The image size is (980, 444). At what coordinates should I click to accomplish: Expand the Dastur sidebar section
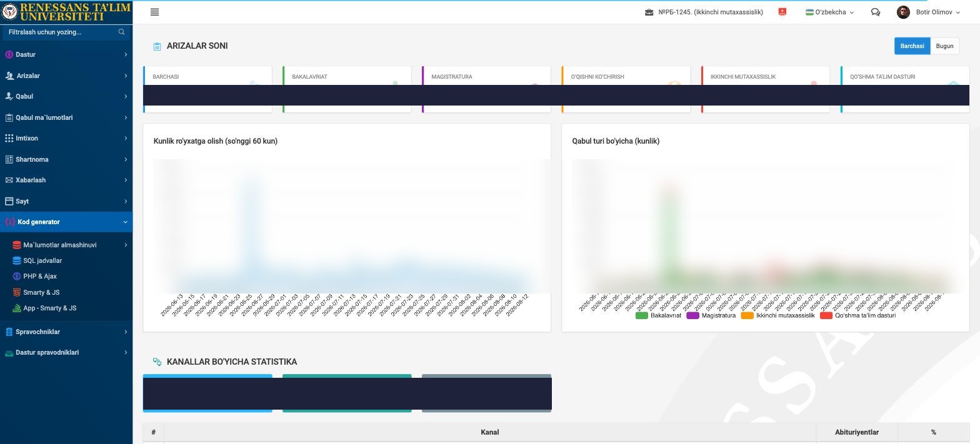pos(66,54)
